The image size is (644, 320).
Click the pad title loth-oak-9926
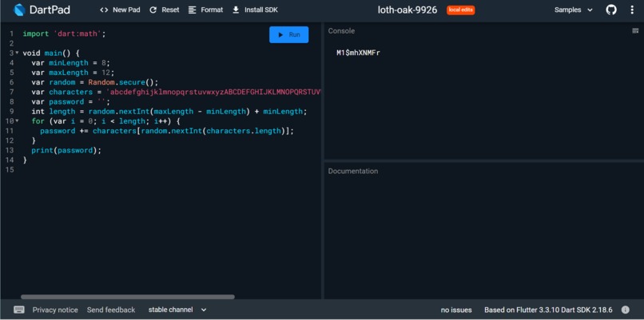(407, 10)
